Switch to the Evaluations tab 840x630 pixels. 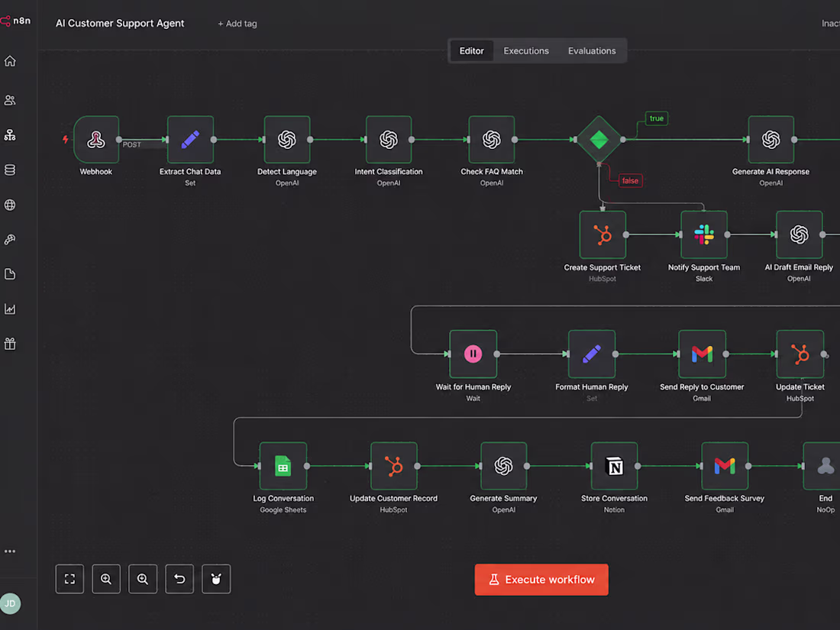tap(592, 51)
